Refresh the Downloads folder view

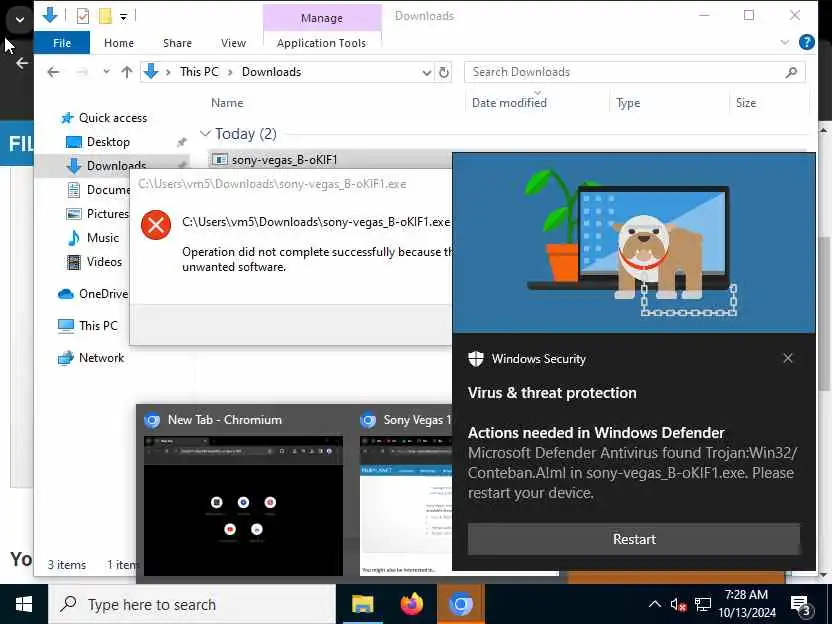pyautogui.click(x=444, y=72)
